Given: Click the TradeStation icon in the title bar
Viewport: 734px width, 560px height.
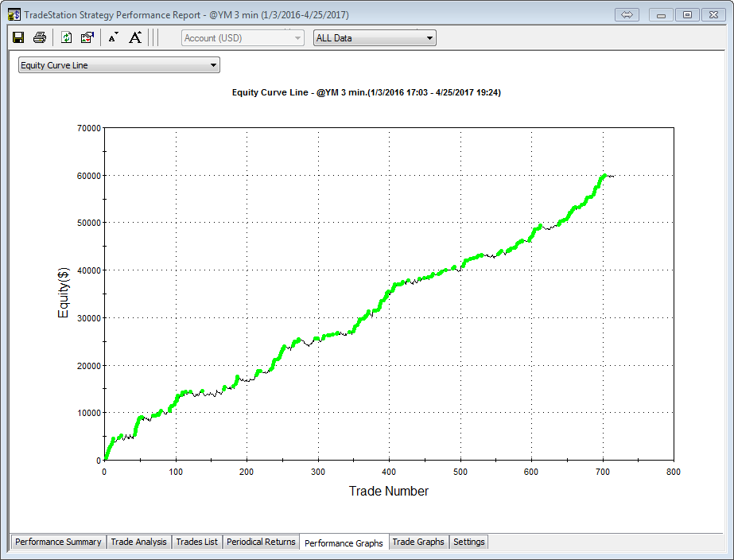Looking at the screenshot, I should 14,14.
